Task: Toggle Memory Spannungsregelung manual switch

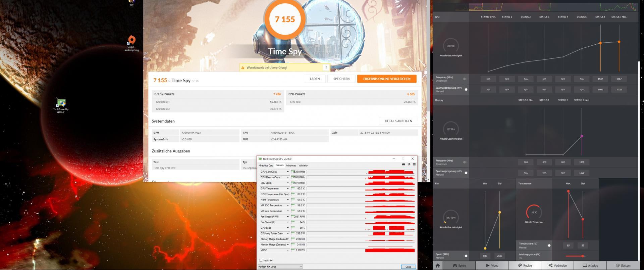Action: 466,173
